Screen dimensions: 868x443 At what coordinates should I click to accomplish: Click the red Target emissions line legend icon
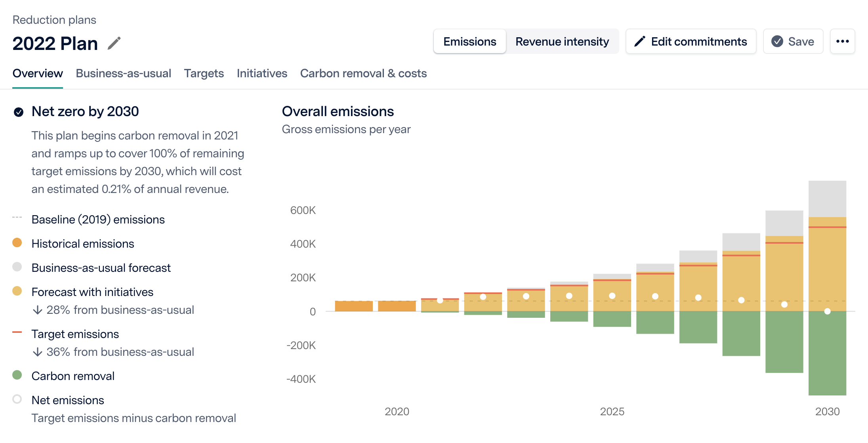17,332
